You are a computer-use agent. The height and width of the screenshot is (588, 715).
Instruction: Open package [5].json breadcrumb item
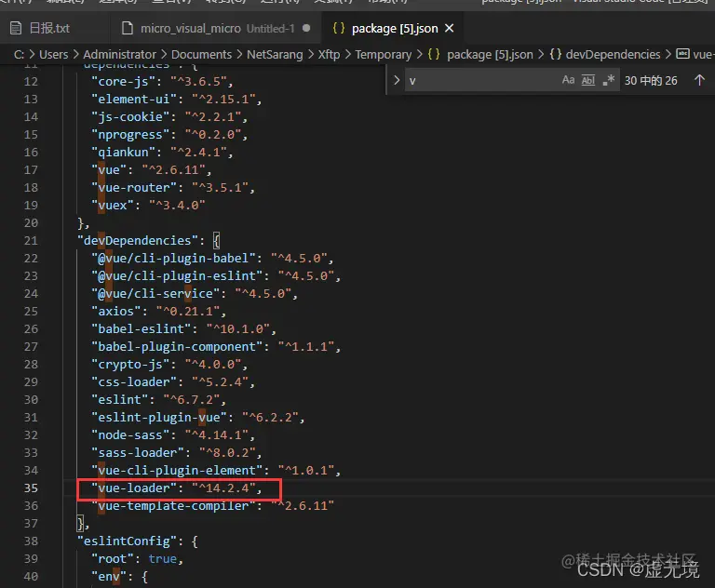490,55
